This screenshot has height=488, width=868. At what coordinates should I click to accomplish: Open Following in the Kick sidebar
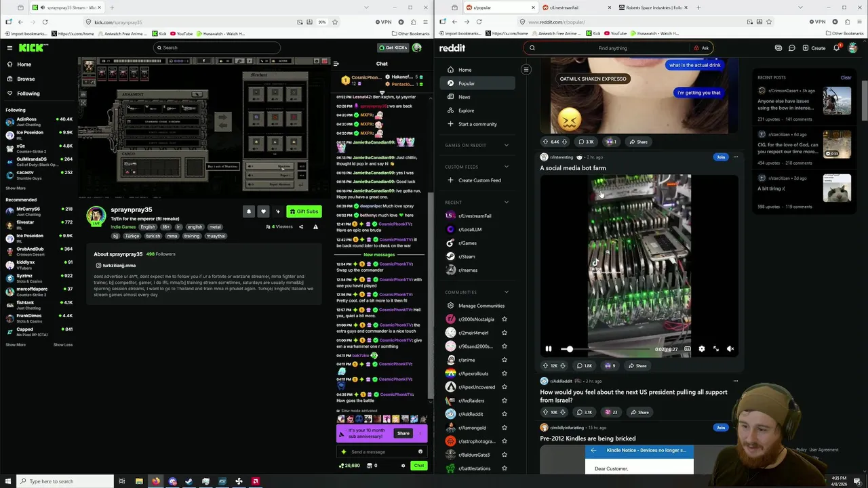[28, 94]
